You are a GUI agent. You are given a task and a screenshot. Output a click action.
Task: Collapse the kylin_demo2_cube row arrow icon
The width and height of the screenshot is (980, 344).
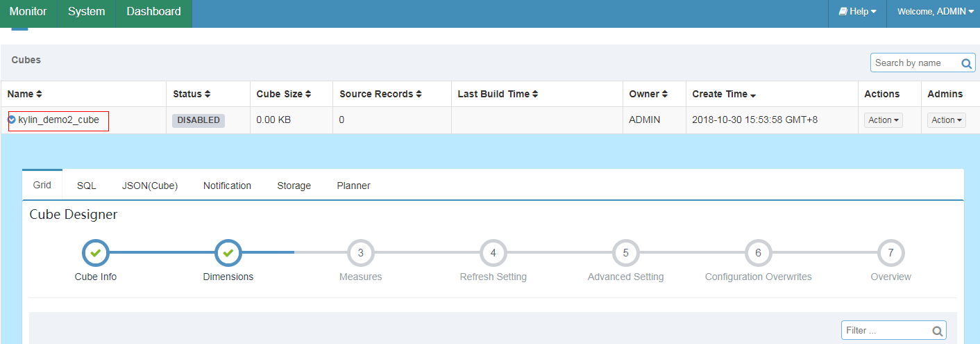coord(12,120)
